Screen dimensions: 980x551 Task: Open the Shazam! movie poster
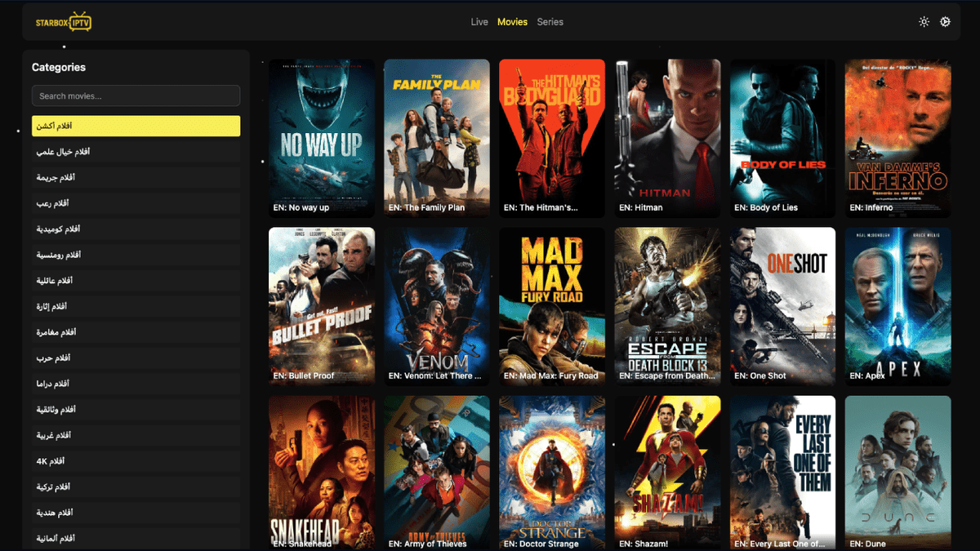coord(667,473)
